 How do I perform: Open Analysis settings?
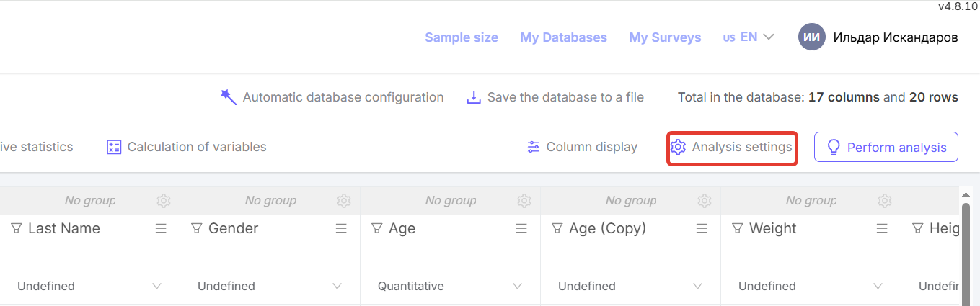pyautogui.click(x=732, y=147)
